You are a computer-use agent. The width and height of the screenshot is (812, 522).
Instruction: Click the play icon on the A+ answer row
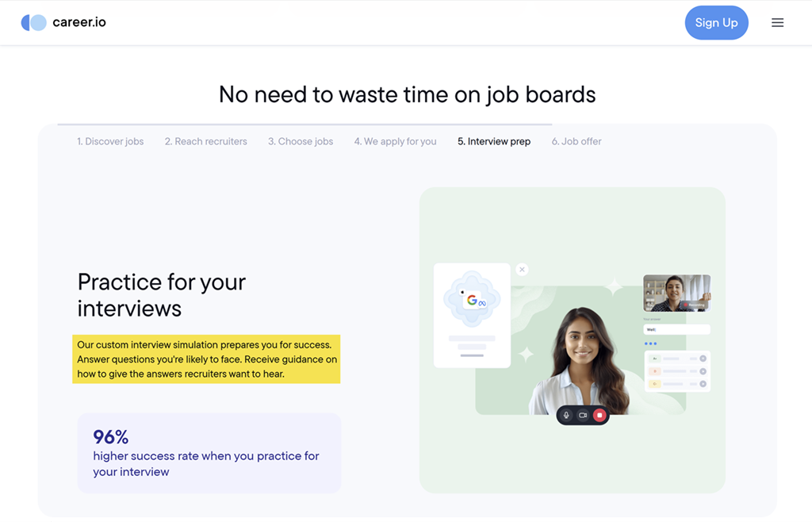pos(703,359)
